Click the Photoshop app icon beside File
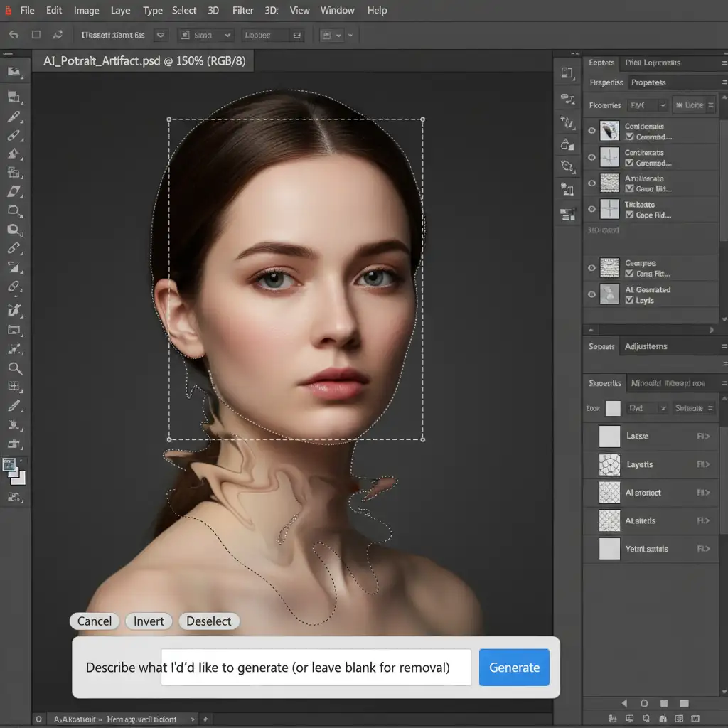This screenshot has width=728, height=728. pos(8,11)
